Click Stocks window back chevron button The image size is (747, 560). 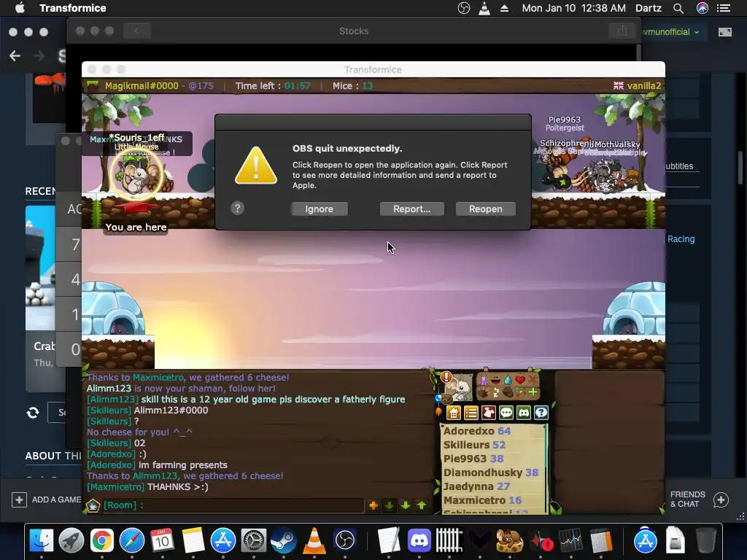136,31
